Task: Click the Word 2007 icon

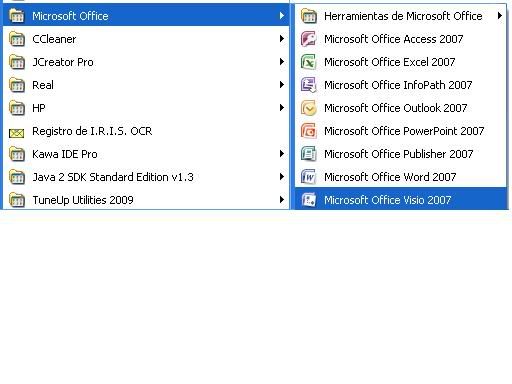Action: click(308, 177)
